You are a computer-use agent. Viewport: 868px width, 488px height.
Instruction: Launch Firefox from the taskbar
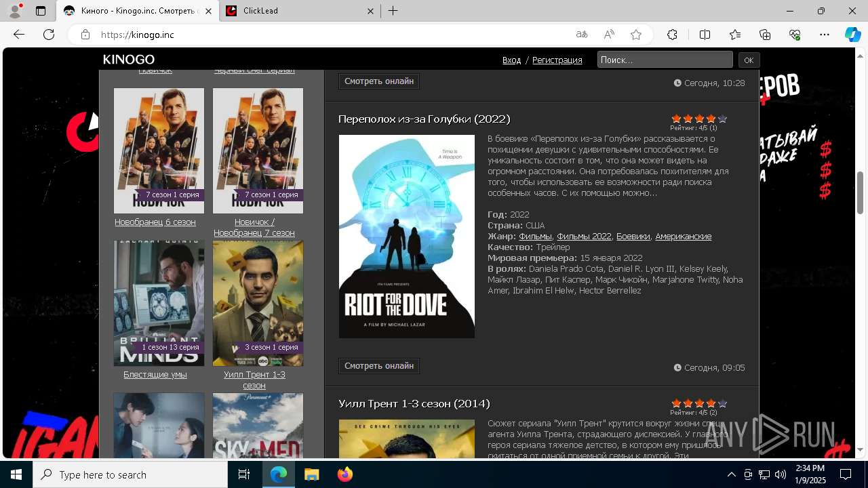[345, 474]
